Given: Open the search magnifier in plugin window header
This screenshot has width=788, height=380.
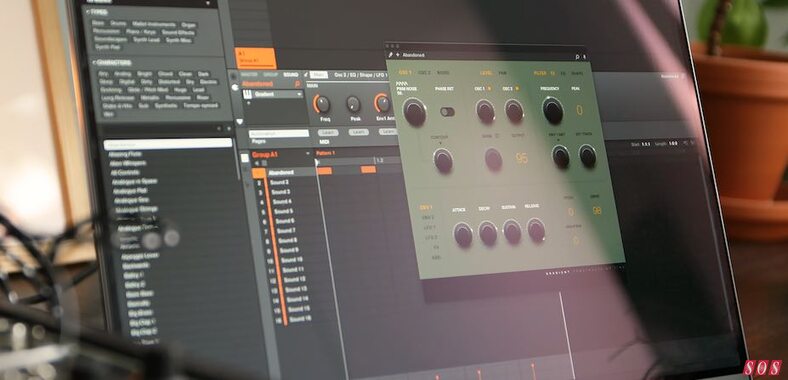Looking at the screenshot, I should click(x=577, y=57).
